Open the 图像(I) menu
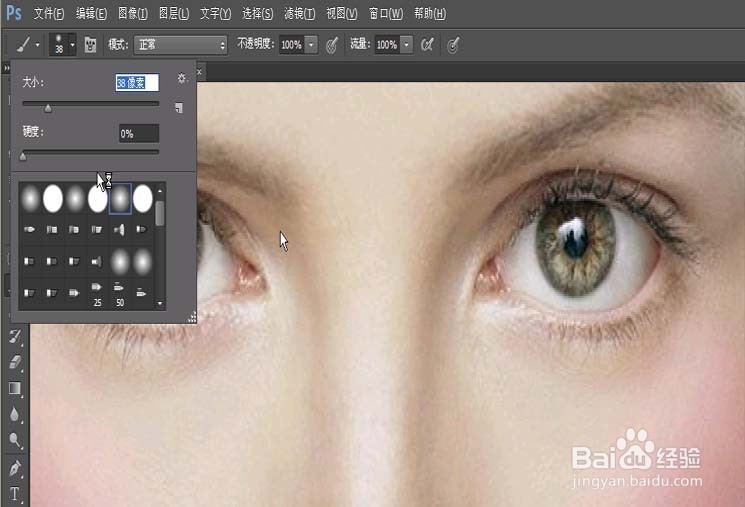 (133, 13)
